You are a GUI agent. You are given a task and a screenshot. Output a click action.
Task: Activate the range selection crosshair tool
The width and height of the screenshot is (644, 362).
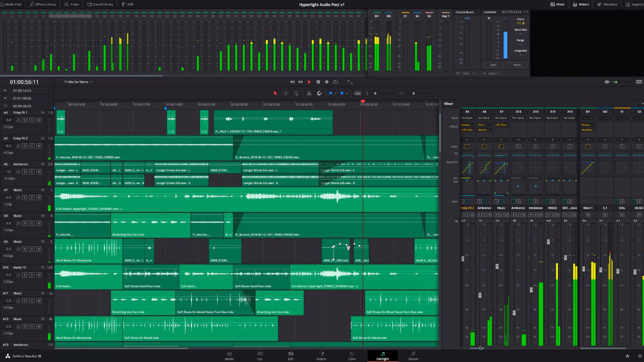pyautogui.click(x=286, y=93)
